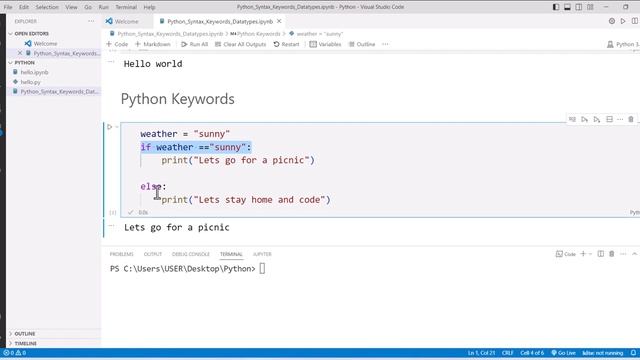Click errors and warnings status bar indicator
Image resolution: width=640 pixels, height=360 pixels.
coord(15,353)
